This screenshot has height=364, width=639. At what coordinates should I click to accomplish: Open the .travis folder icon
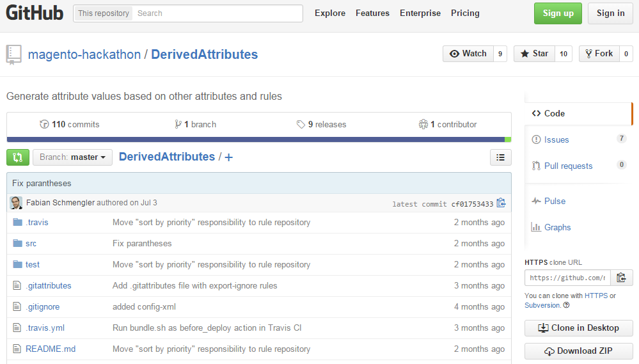click(17, 222)
